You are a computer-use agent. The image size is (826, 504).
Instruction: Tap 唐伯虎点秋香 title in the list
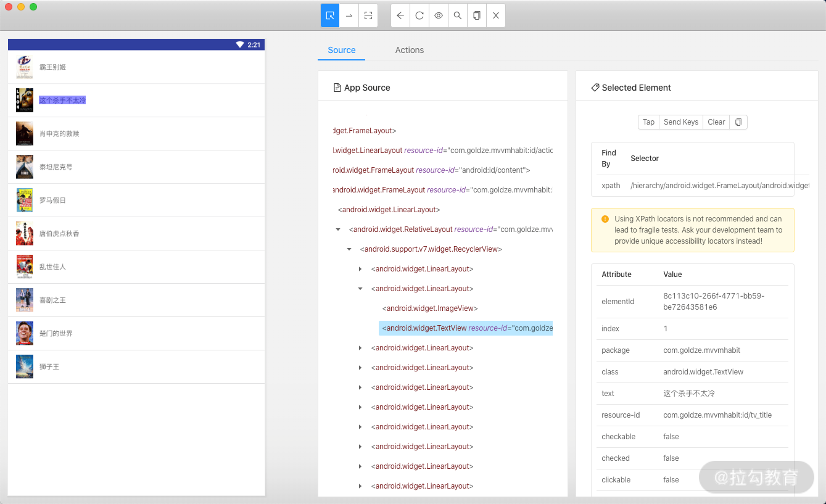[59, 234]
